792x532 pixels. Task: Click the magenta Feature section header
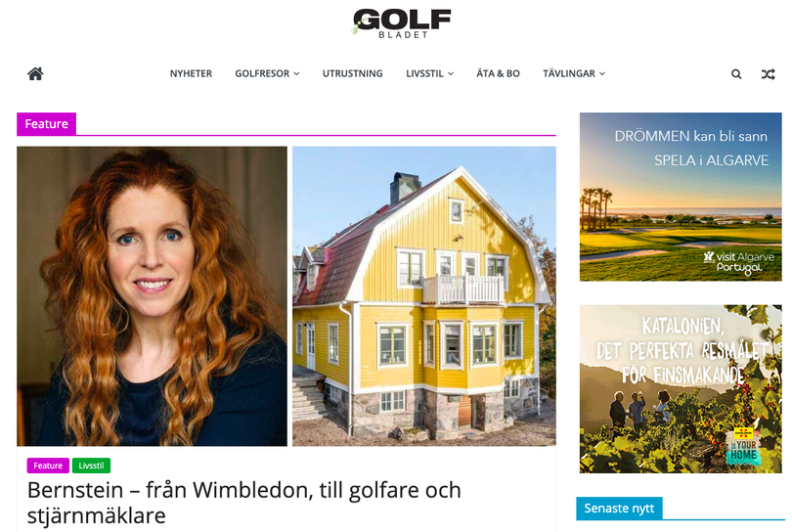pyautogui.click(x=47, y=124)
